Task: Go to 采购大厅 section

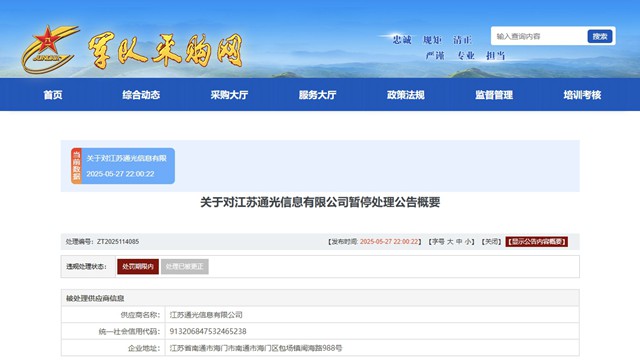Action: point(229,95)
